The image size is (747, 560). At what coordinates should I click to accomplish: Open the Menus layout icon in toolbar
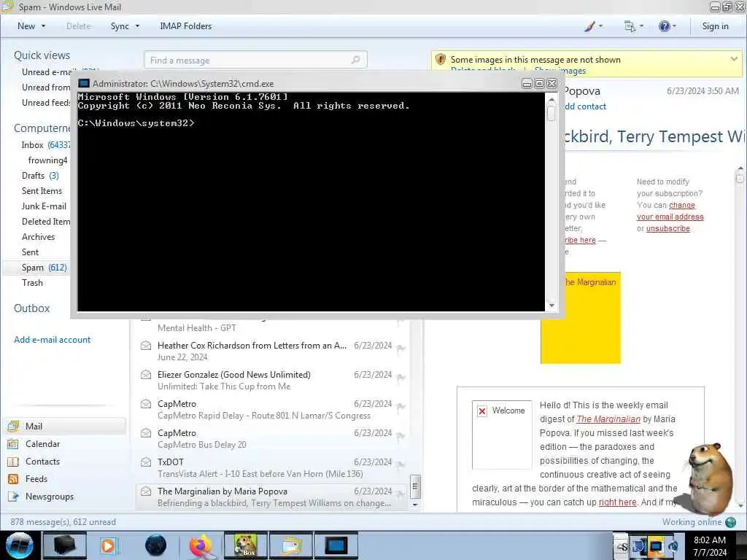630,26
